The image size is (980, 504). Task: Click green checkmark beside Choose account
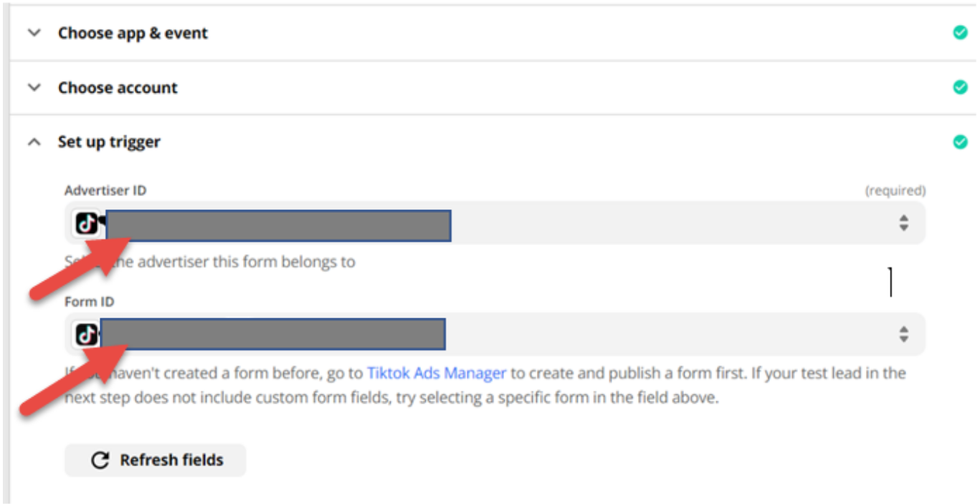pyautogui.click(x=960, y=87)
